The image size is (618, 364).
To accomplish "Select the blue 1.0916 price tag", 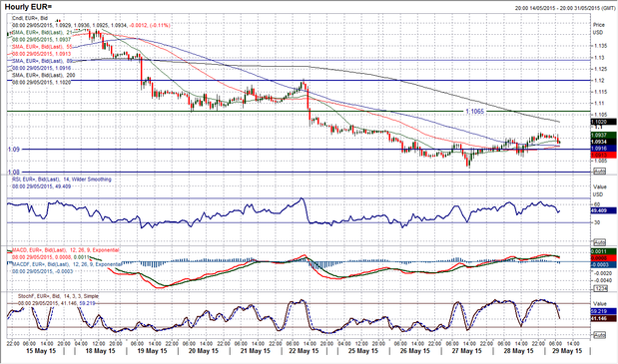I will (603, 149).
